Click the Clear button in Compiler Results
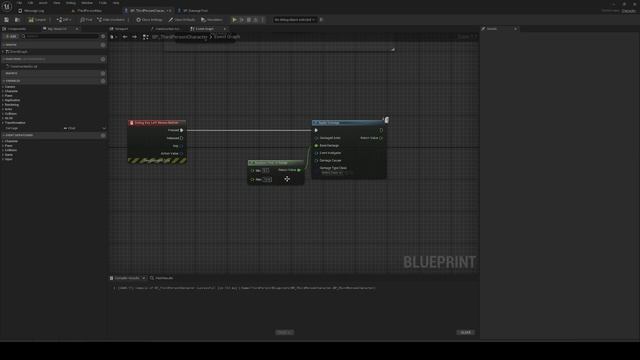This screenshot has height=360, width=640. [x=465, y=332]
